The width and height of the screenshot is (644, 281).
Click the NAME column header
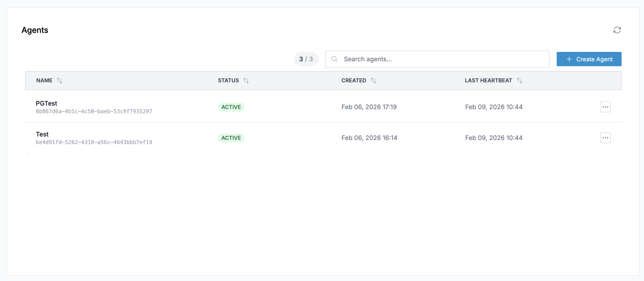click(x=44, y=80)
